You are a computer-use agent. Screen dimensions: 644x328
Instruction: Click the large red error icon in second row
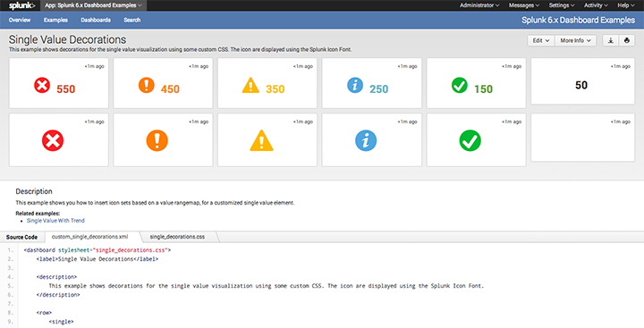point(53,140)
